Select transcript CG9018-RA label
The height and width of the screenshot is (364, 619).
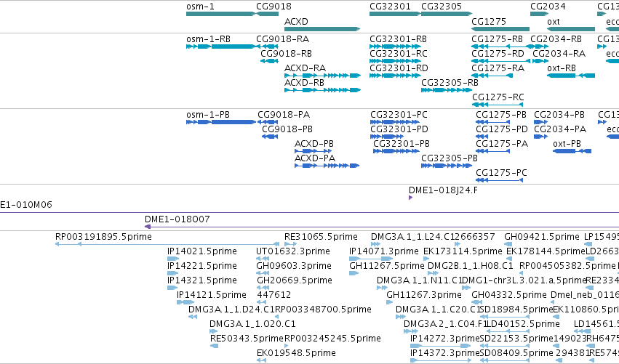283,39
